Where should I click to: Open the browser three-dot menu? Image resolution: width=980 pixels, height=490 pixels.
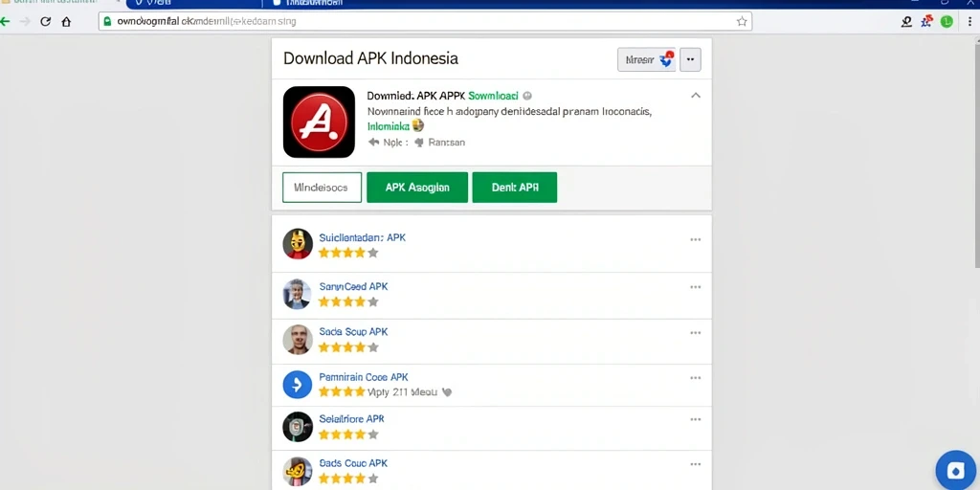pos(969,21)
